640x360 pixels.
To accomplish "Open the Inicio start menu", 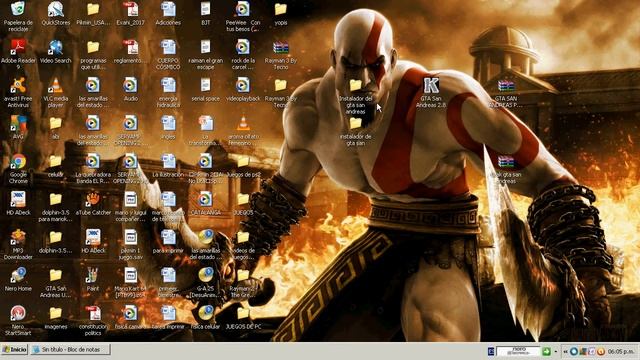I will pos(14,350).
